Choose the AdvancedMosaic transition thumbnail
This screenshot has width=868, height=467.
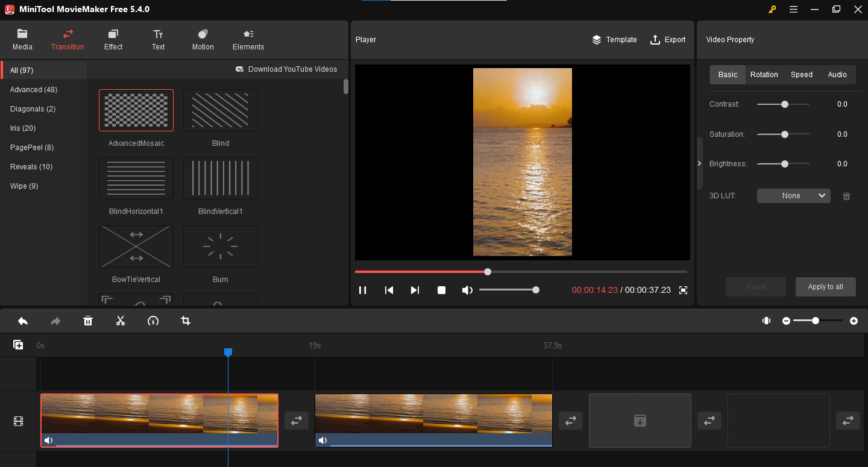click(136, 110)
